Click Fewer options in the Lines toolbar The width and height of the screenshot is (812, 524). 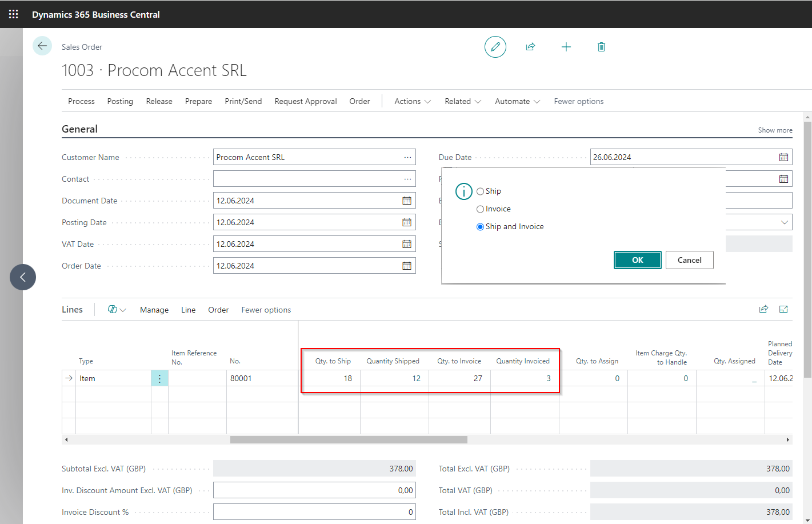(x=266, y=310)
